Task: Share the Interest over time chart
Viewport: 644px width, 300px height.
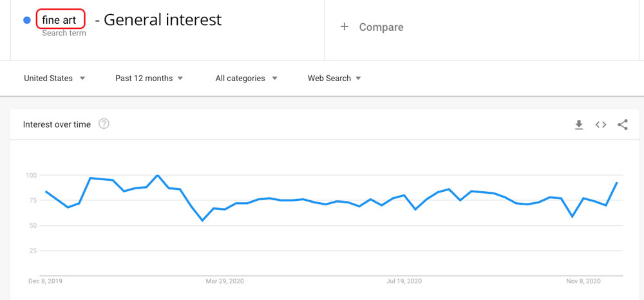Action: coord(623,125)
